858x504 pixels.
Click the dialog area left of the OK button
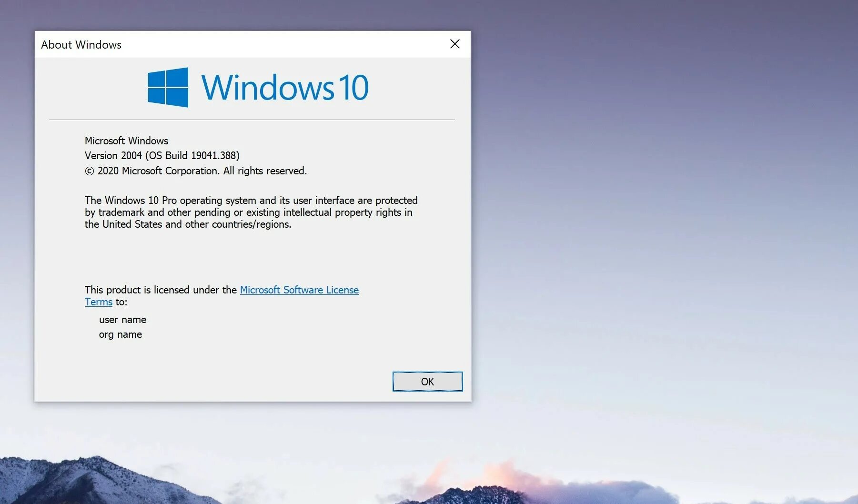[x=238, y=381]
